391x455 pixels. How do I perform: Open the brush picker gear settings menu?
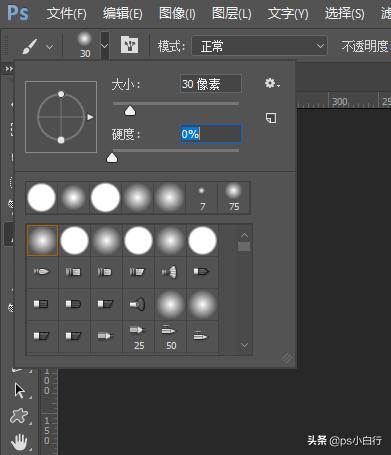(272, 83)
